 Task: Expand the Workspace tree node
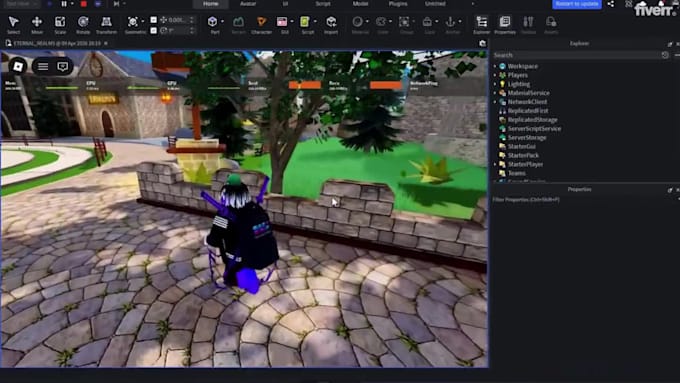click(x=495, y=66)
